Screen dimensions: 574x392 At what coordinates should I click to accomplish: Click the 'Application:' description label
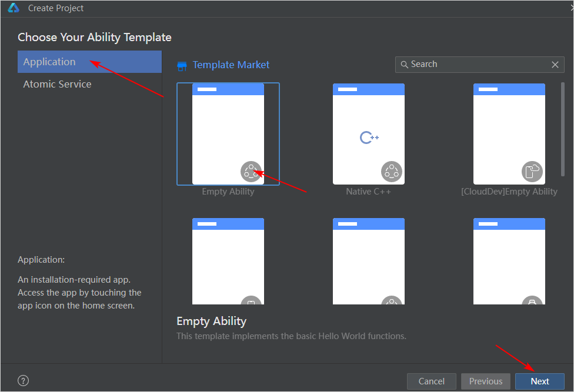point(41,260)
